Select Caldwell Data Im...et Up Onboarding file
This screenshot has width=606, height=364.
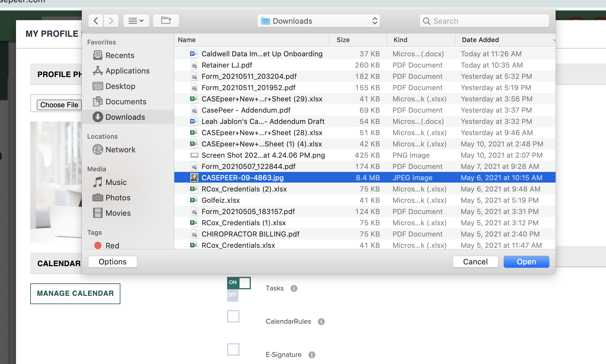coord(365,54)
